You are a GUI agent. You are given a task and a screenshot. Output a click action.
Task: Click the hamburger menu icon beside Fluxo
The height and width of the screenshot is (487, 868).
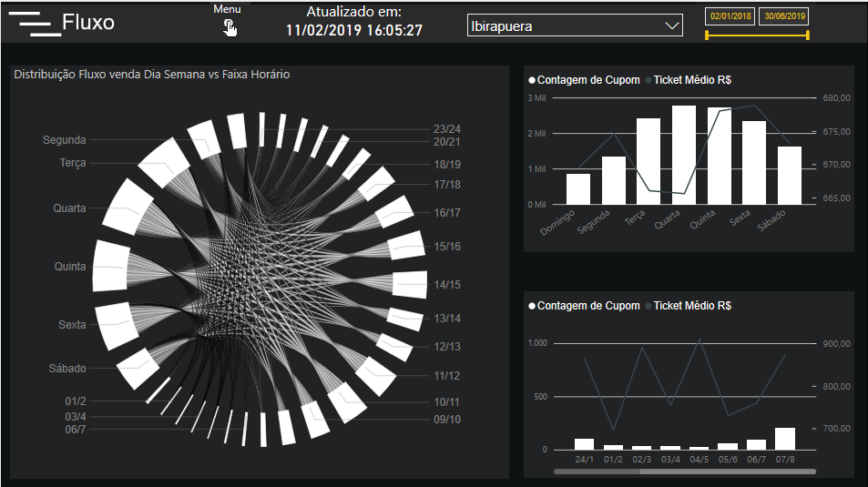[35, 24]
